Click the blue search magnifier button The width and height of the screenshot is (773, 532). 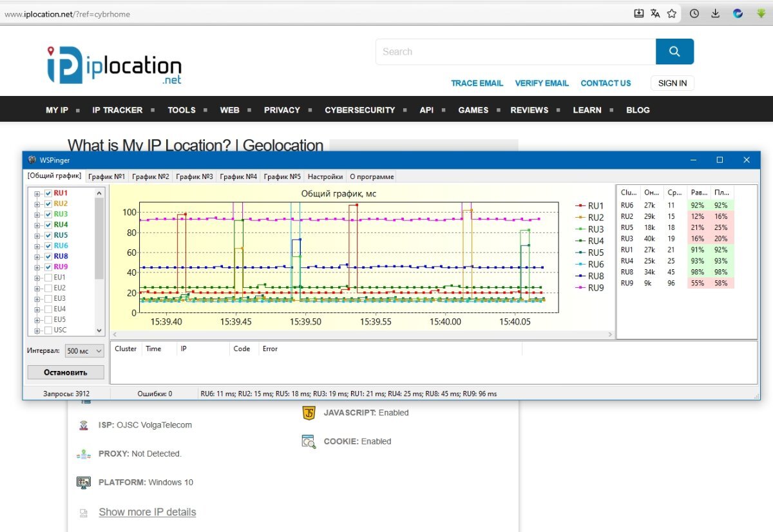[x=674, y=52]
